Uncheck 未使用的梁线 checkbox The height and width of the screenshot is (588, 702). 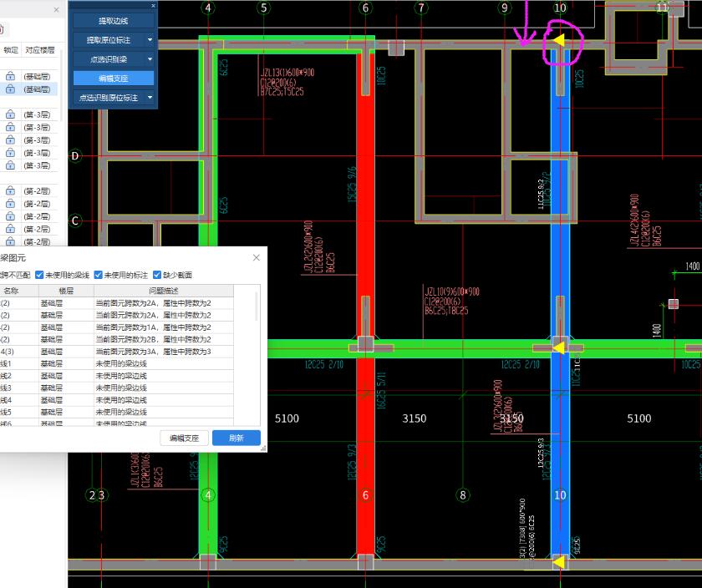39,275
